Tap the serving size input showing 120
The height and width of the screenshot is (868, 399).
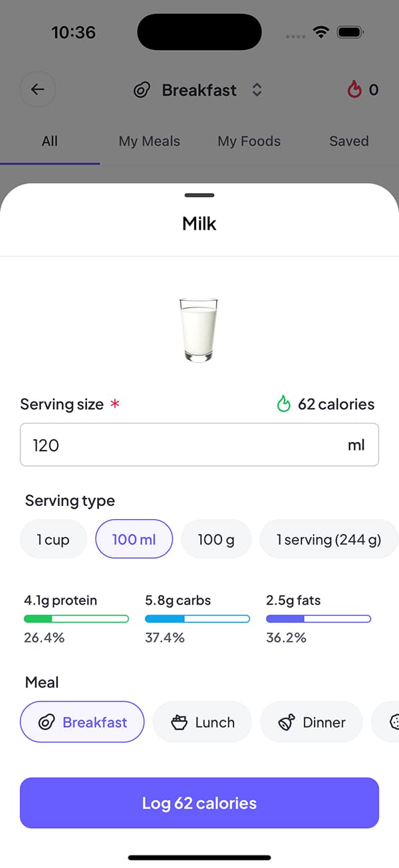(199, 445)
